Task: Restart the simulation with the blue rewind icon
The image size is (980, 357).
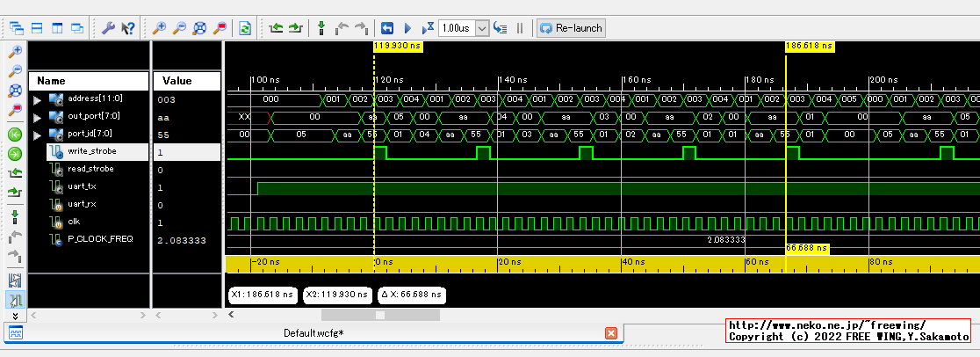Action: coord(386,28)
